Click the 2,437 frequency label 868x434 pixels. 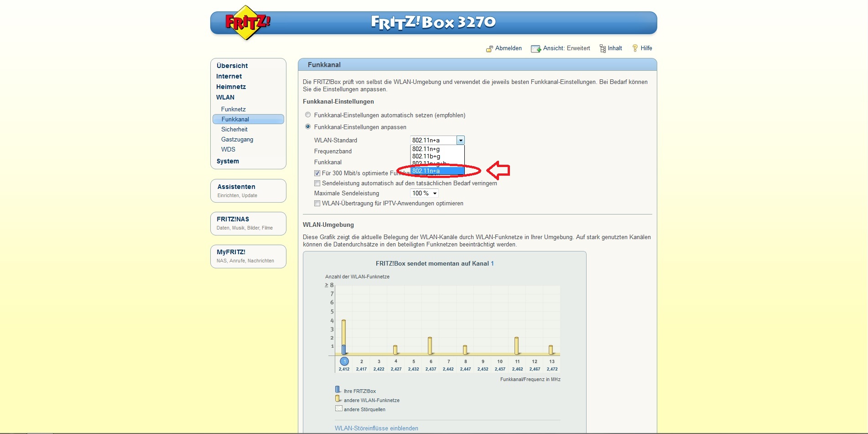click(431, 369)
